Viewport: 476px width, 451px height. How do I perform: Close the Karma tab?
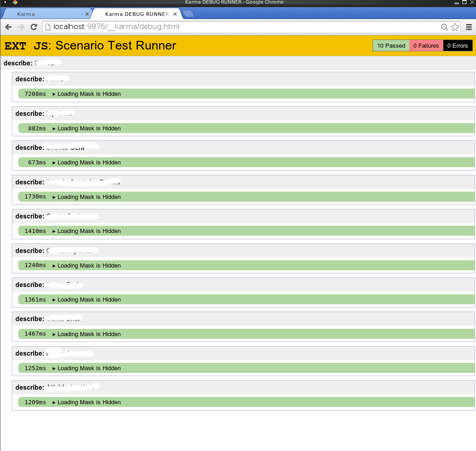[x=87, y=14]
